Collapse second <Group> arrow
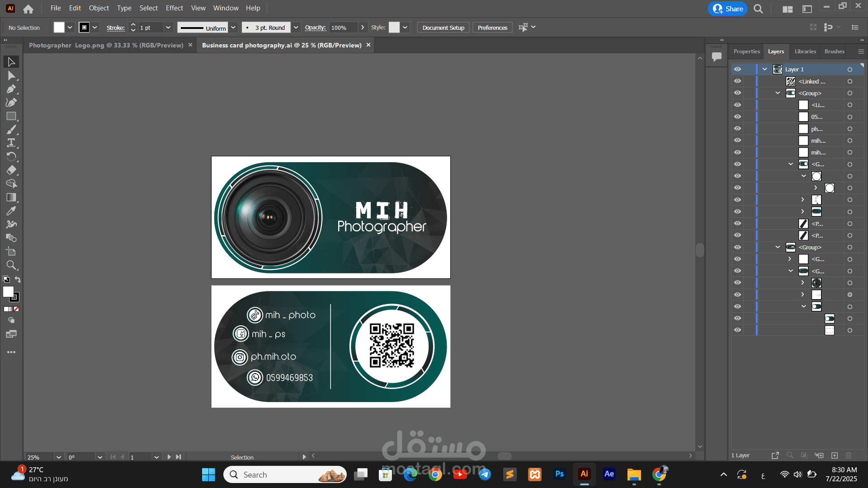 pyautogui.click(x=778, y=247)
